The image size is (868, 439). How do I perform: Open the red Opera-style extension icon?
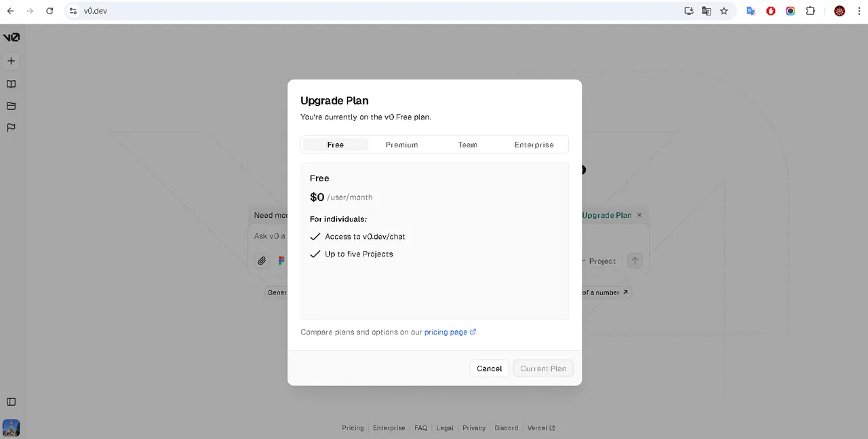tap(771, 11)
